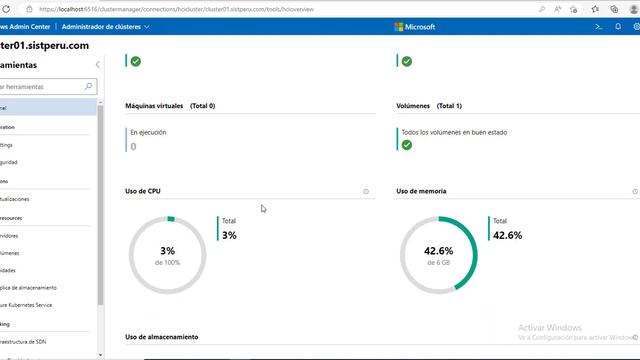Open Servidores in the sidebar

(x=9, y=236)
